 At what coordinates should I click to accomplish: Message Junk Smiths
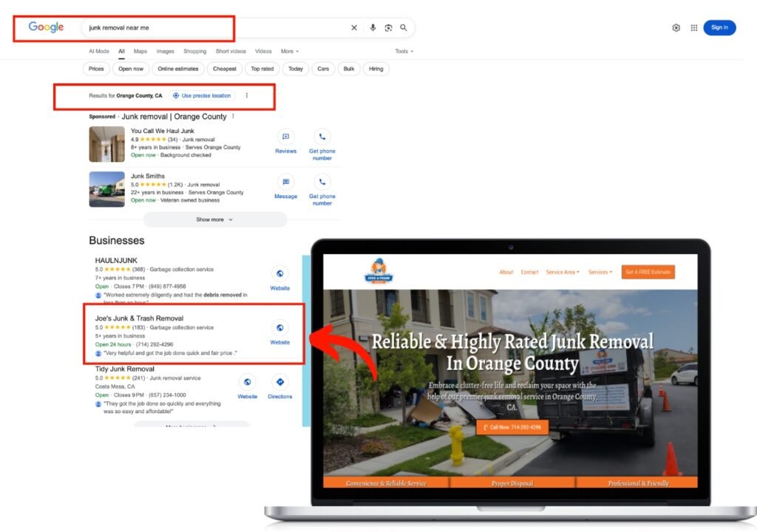286,188
